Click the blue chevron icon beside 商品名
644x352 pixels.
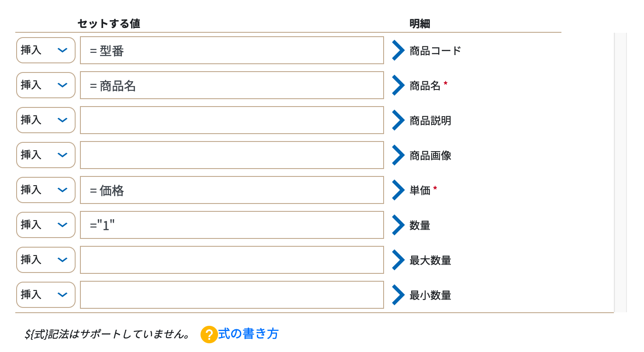[x=398, y=85]
